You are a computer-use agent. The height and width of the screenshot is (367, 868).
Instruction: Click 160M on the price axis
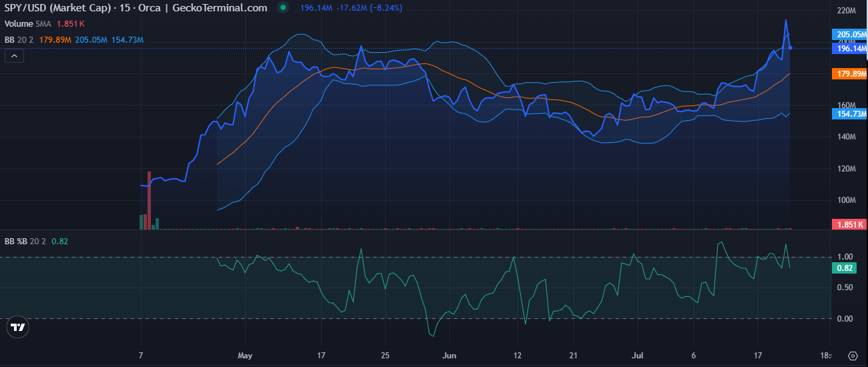click(x=847, y=105)
